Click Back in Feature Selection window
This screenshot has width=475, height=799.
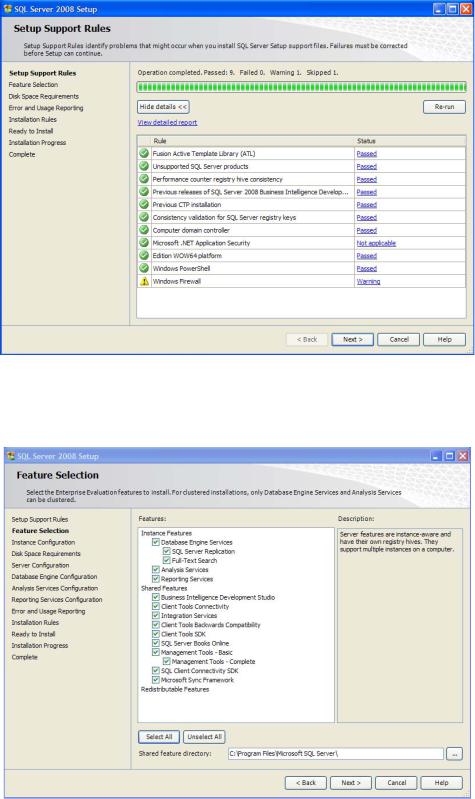click(x=306, y=782)
